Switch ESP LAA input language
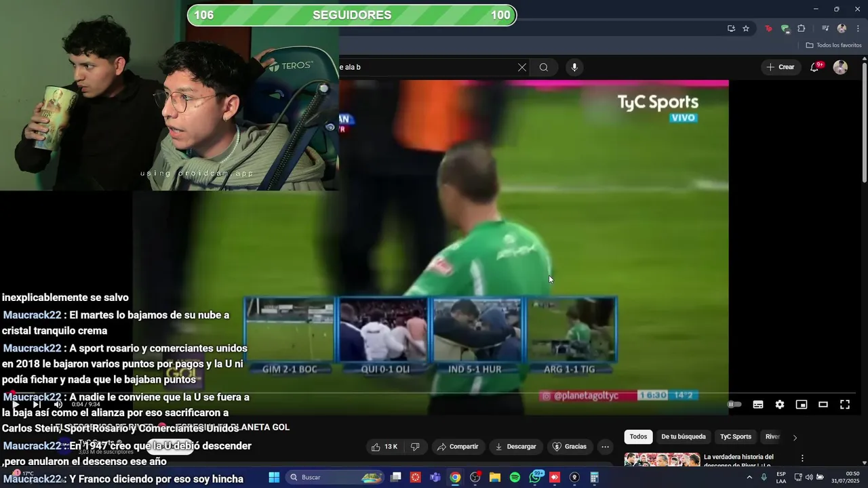868x488 pixels. (781, 477)
